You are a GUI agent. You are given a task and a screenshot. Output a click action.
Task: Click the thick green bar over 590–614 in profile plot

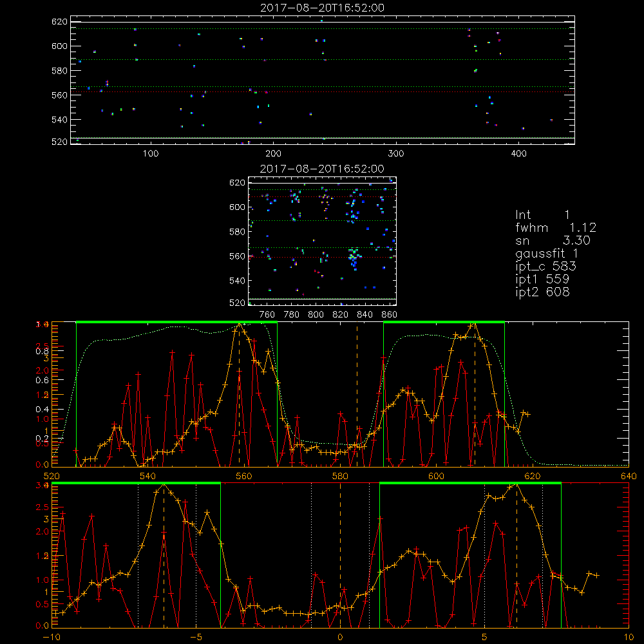[444, 322]
